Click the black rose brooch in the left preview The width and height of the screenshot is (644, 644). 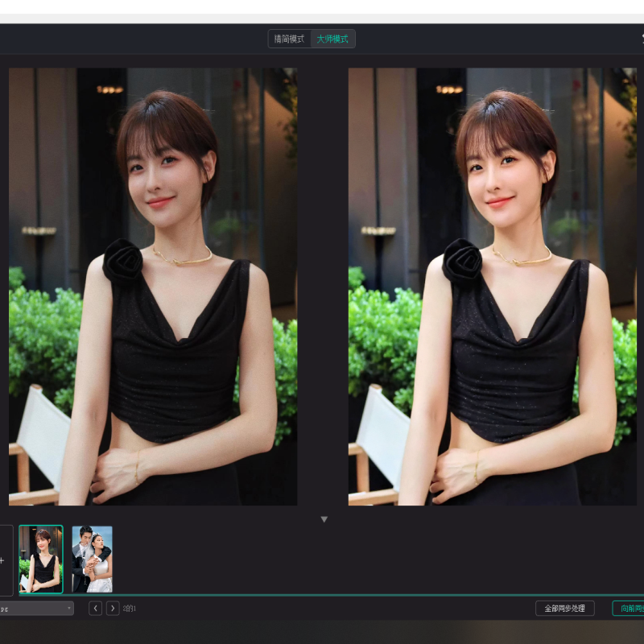click(123, 260)
